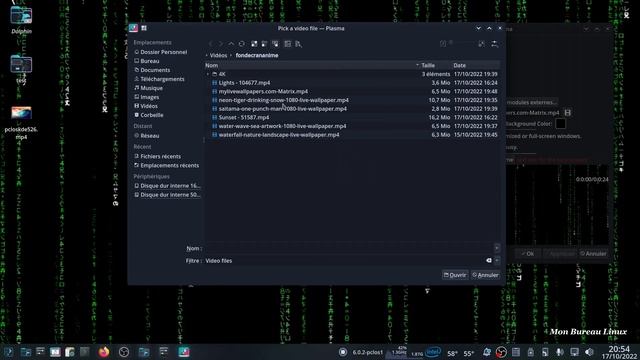Clear the Filtre field with clear icon

coord(489,260)
